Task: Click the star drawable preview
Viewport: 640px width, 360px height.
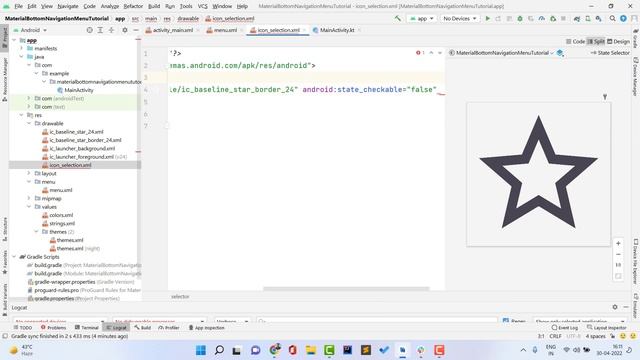Action: [538, 174]
